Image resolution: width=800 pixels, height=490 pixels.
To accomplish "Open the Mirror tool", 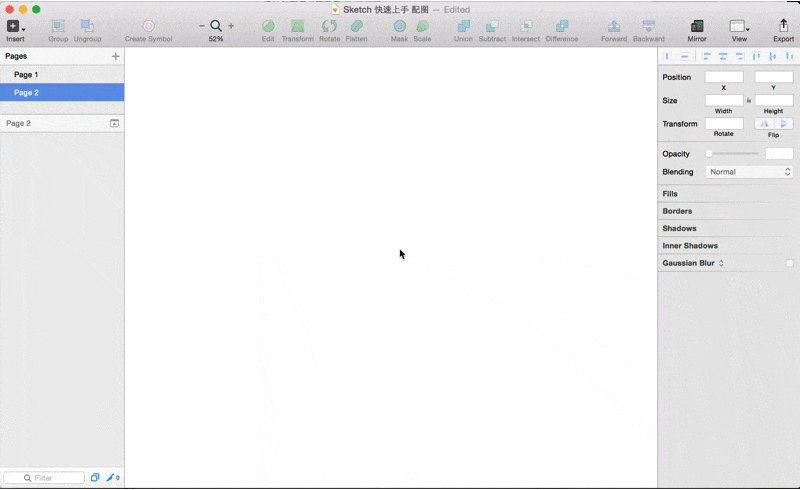I will tap(697, 26).
